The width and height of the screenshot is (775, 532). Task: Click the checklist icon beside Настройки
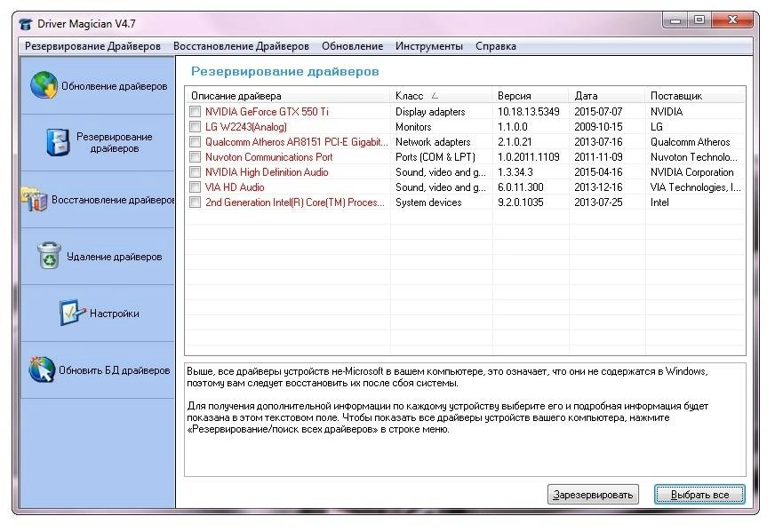73,313
